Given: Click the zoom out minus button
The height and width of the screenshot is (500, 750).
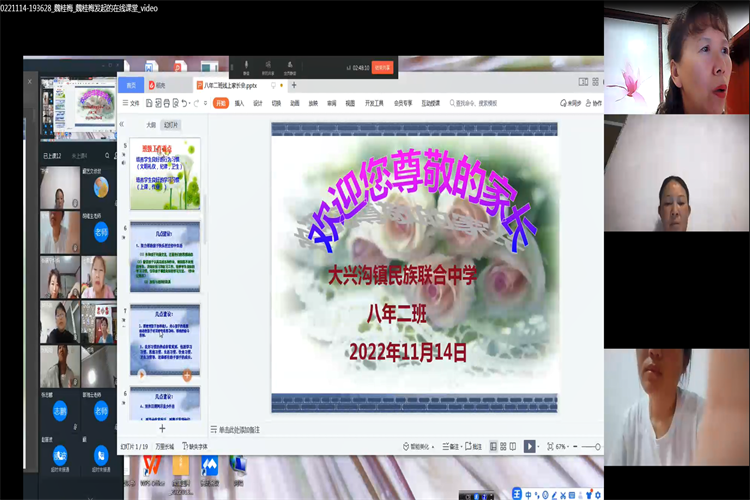Looking at the screenshot, I should 575,446.
